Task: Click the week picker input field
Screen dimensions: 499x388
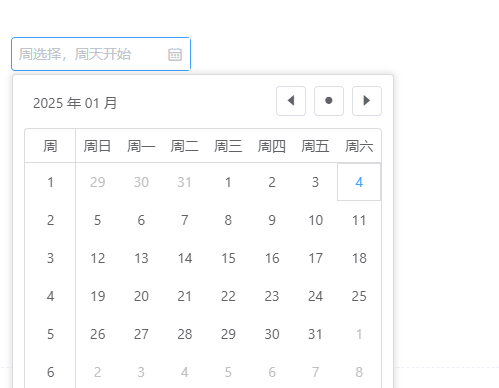Action: (101, 54)
